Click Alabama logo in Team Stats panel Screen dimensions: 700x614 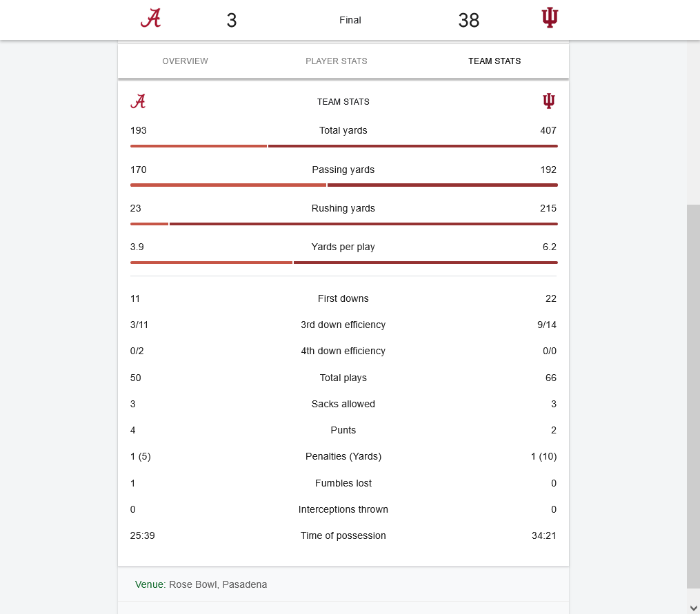point(138,101)
